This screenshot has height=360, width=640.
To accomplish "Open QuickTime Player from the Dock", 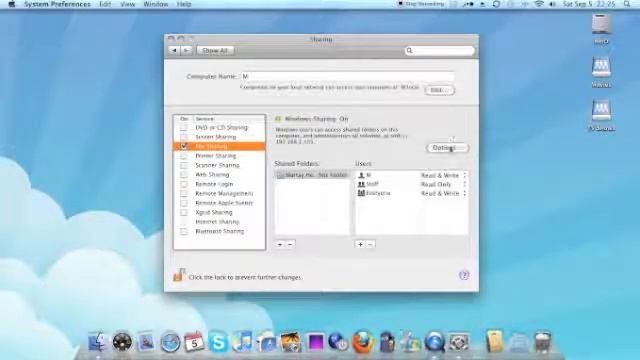I will [x=435, y=342].
